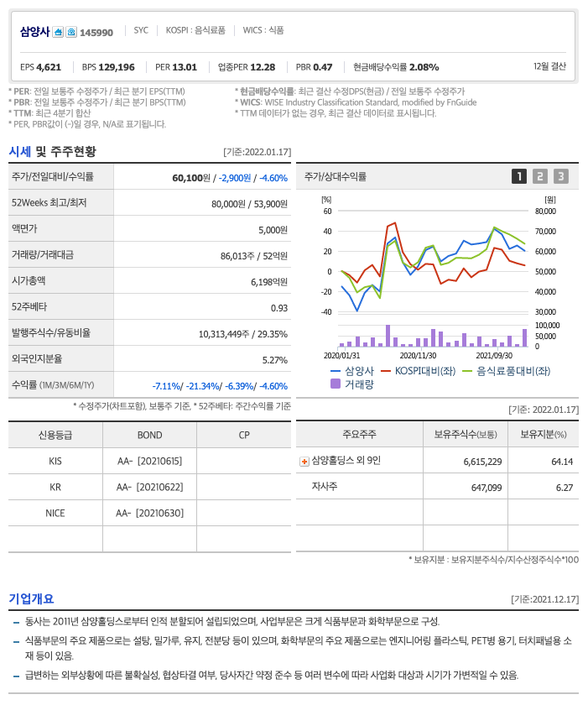Screen dimensions: 588x705
Task: Click the 보유지분(%) column header
Action: click(543, 435)
